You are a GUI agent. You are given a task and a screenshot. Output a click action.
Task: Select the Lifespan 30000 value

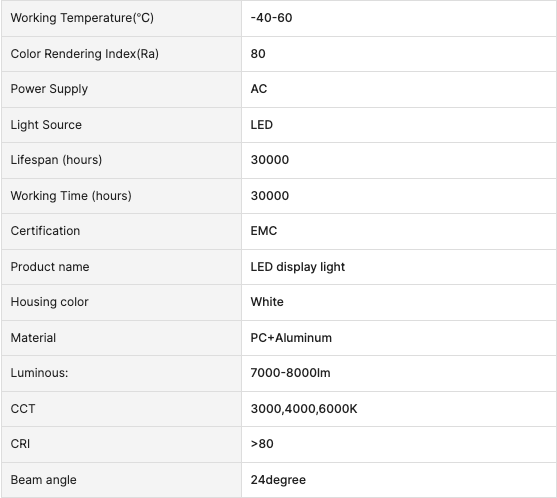click(x=270, y=160)
